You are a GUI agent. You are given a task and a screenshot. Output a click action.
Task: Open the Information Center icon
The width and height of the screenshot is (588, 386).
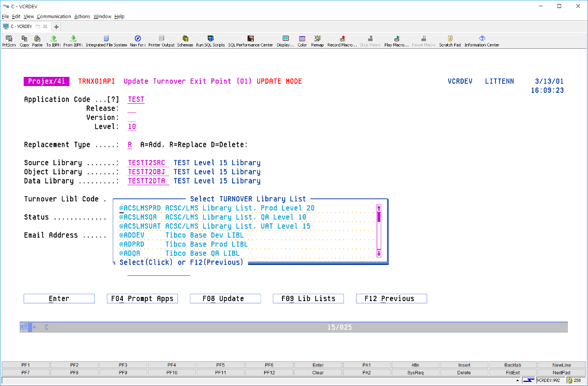[x=482, y=41]
